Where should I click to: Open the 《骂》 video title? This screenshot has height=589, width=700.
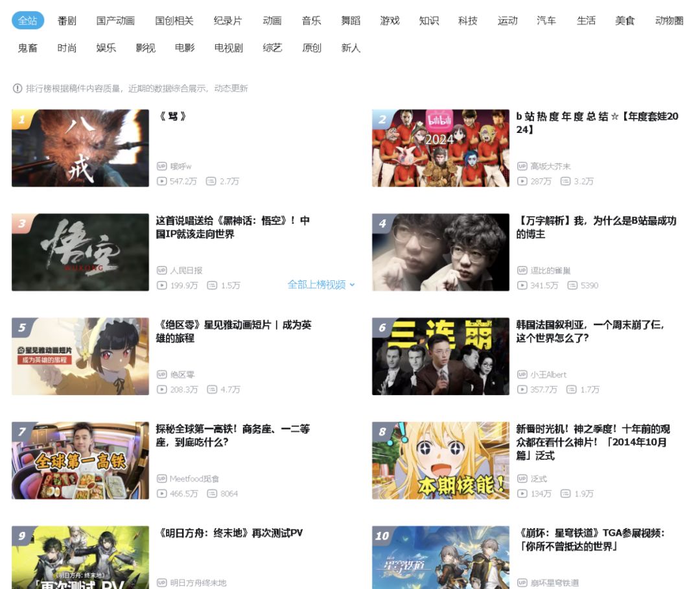(x=173, y=117)
